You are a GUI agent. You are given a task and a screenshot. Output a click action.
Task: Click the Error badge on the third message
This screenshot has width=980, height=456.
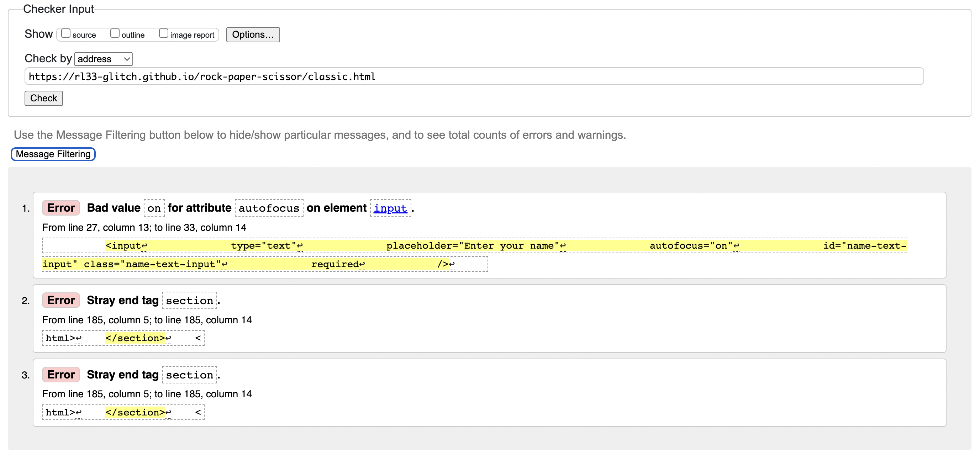click(x=60, y=374)
